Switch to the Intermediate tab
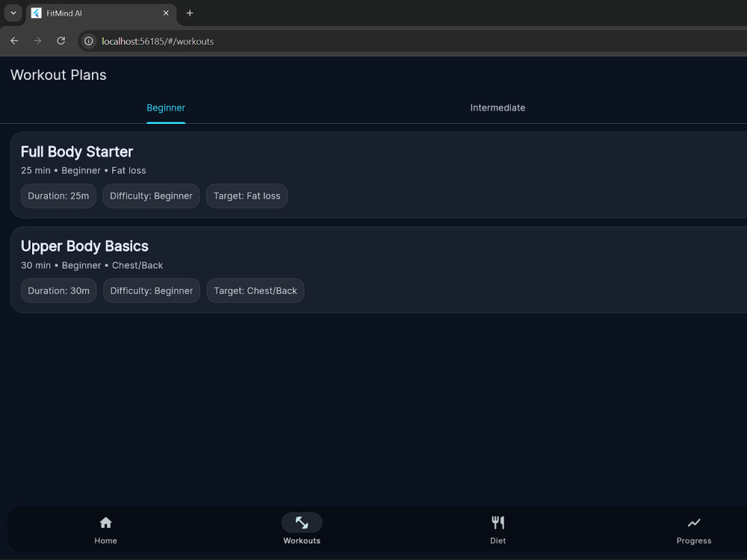 coord(498,108)
